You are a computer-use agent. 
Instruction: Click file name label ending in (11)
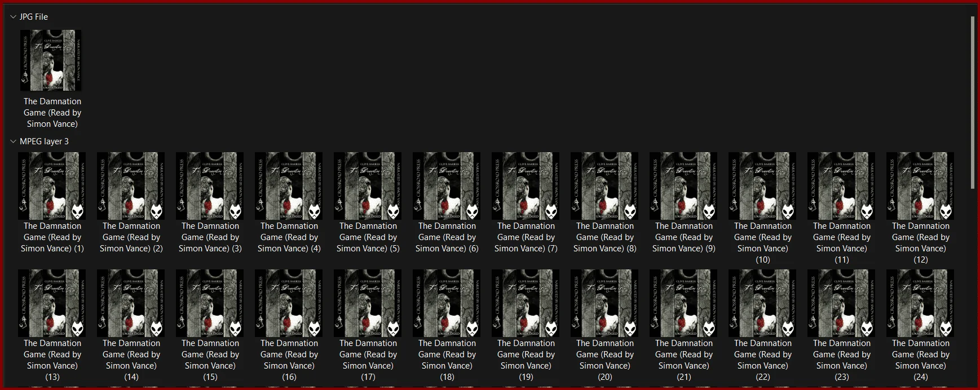coord(842,243)
